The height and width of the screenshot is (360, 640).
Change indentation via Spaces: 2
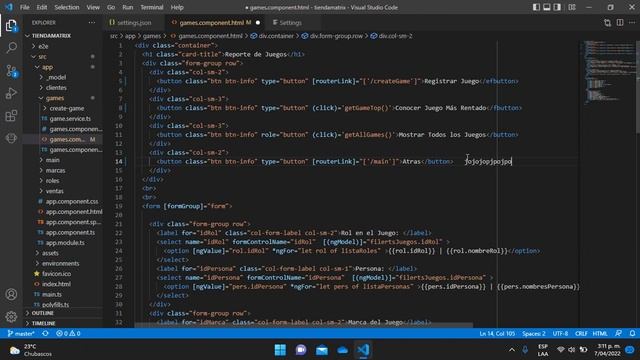point(533,333)
